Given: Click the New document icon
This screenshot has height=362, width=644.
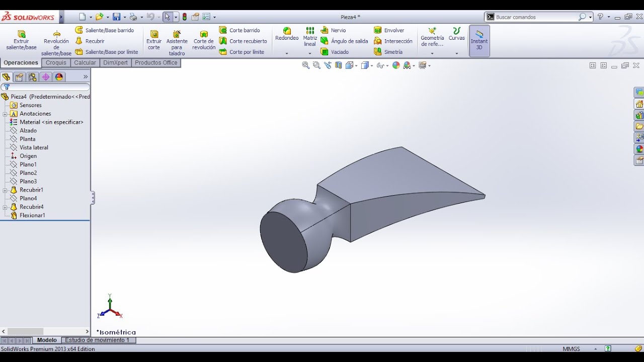Looking at the screenshot, I should [x=82, y=17].
